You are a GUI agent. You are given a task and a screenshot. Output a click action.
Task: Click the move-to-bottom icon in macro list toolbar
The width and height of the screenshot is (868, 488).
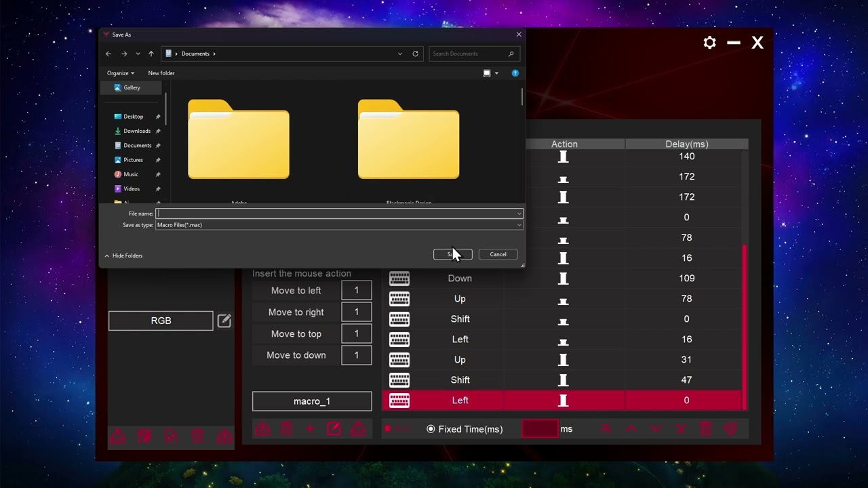681,428
